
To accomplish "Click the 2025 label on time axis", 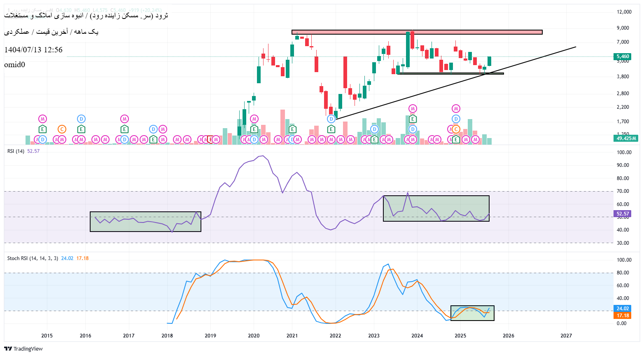I will pos(460,336).
